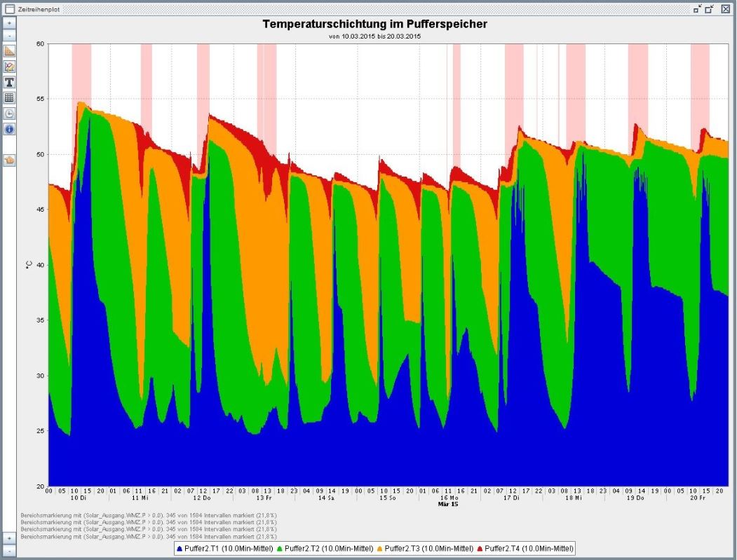Image resolution: width=737 pixels, height=560 pixels.
Task: Click the 20 Fr date axis label
Action: pos(697,498)
